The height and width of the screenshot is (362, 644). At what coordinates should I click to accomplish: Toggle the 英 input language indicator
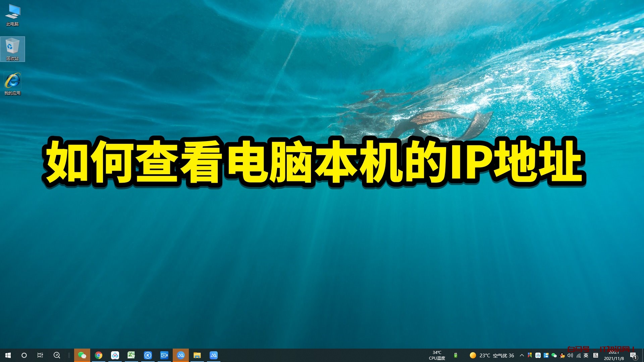586,356
